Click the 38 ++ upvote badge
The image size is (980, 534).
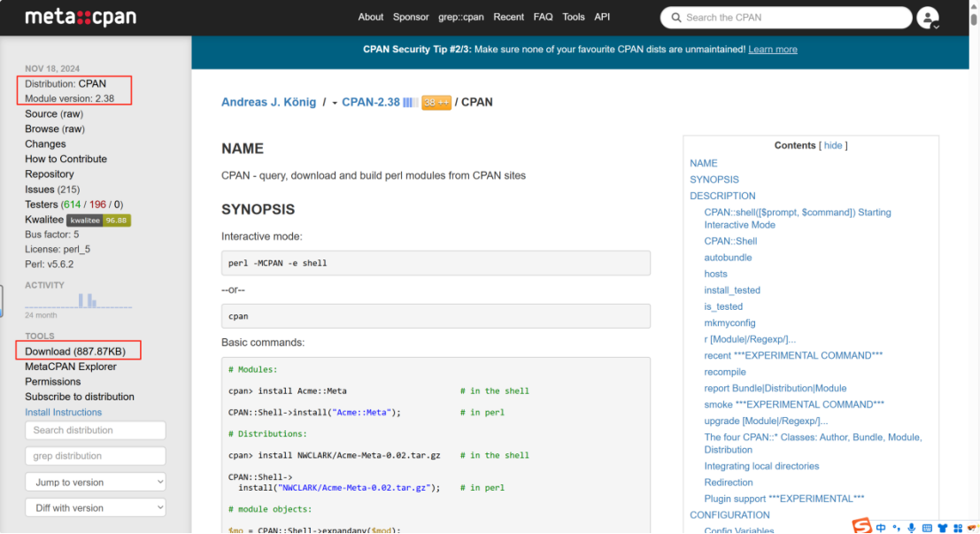[x=436, y=103]
